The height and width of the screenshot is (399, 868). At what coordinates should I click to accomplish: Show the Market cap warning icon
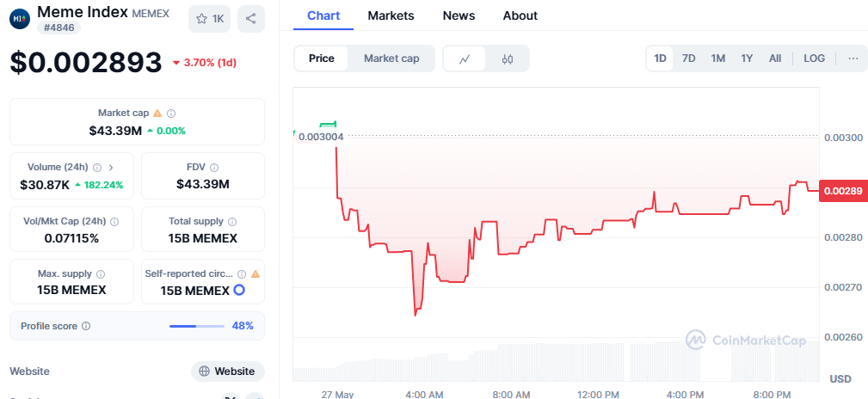[157, 113]
